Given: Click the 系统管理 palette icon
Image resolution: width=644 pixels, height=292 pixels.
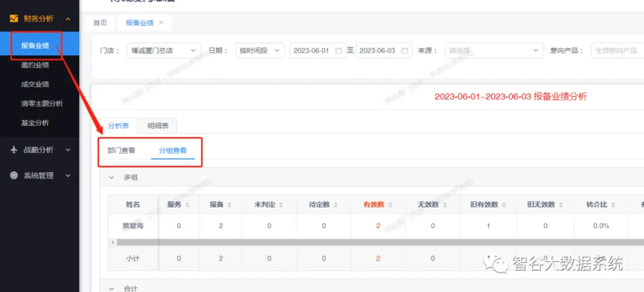Looking at the screenshot, I should click(14, 175).
